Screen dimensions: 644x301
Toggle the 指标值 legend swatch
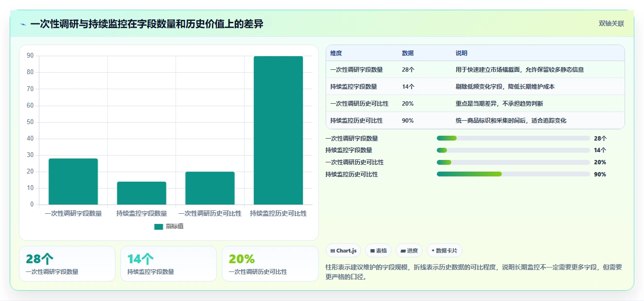158,226
